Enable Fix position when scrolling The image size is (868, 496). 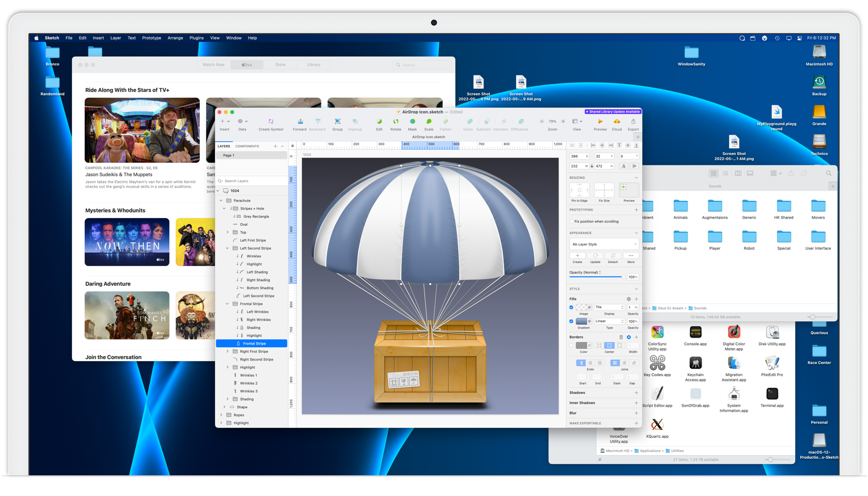coord(572,222)
